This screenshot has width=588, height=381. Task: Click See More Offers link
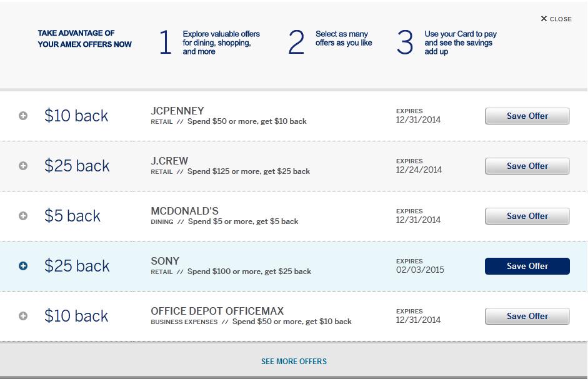click(x=294, y=361)
